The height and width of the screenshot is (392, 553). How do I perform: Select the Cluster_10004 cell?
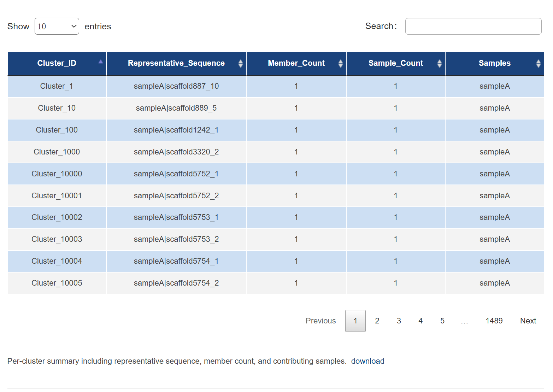(x=57, y=261)
